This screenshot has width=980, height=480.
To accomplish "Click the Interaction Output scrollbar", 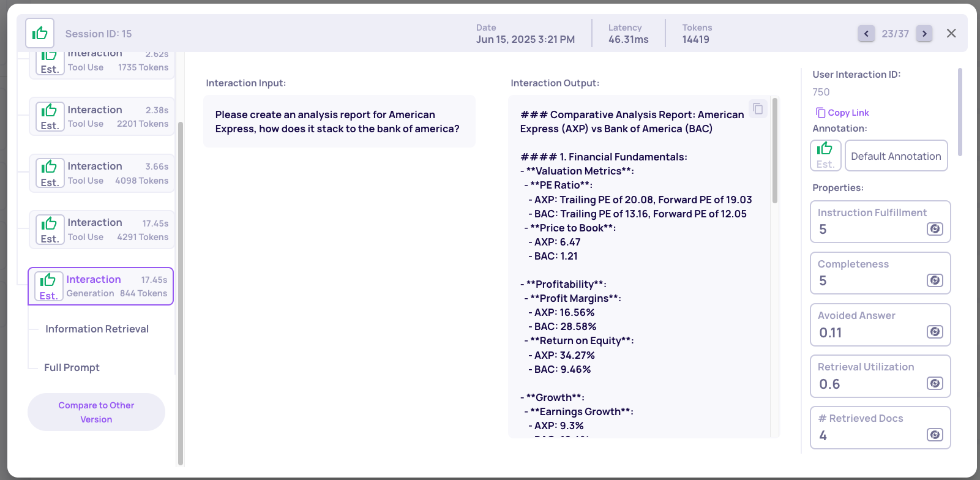I will [x=775, y=150].
